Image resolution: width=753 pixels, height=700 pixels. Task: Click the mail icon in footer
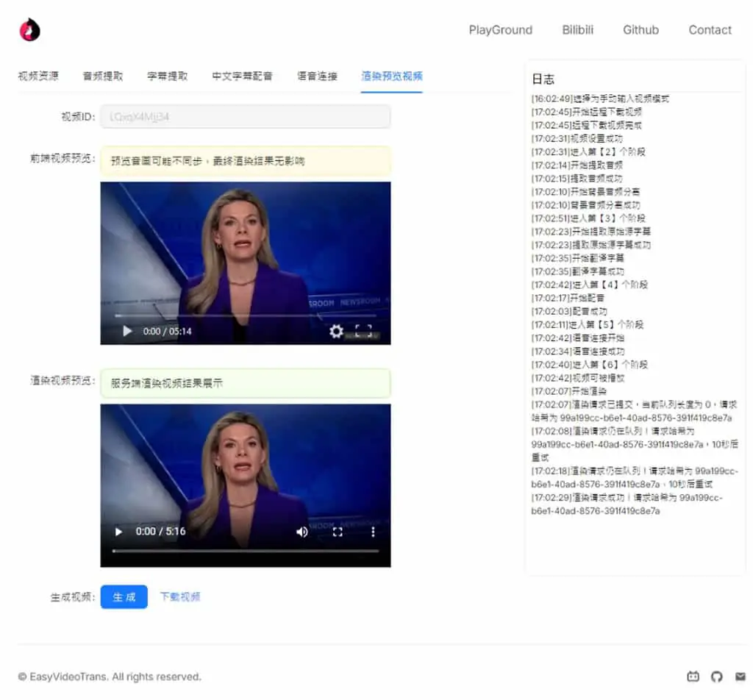(x=740, y=676)
